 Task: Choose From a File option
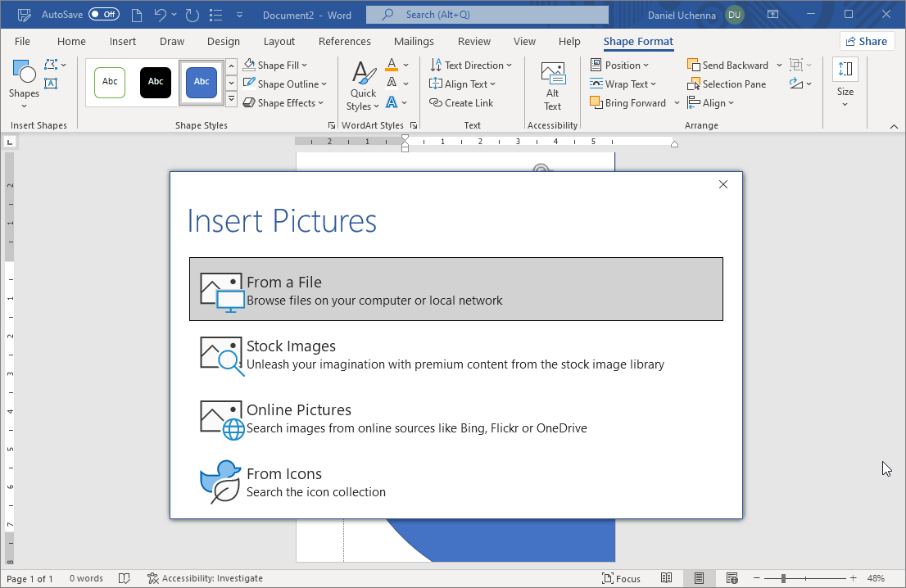pos(456,289)
